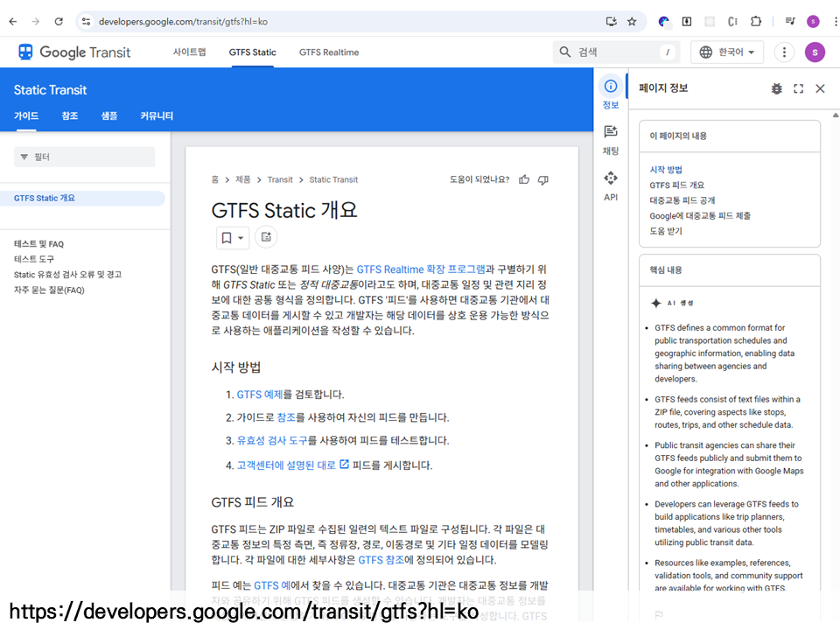This screenshot has width=840, height=630.
Task: Expand the bookmark dropdown arrow
Action: tap(241, 237)
